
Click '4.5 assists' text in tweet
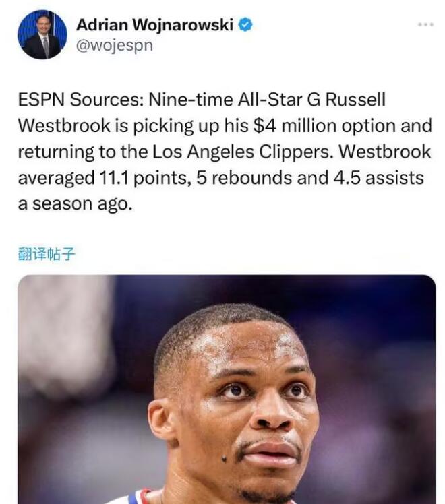378,178
